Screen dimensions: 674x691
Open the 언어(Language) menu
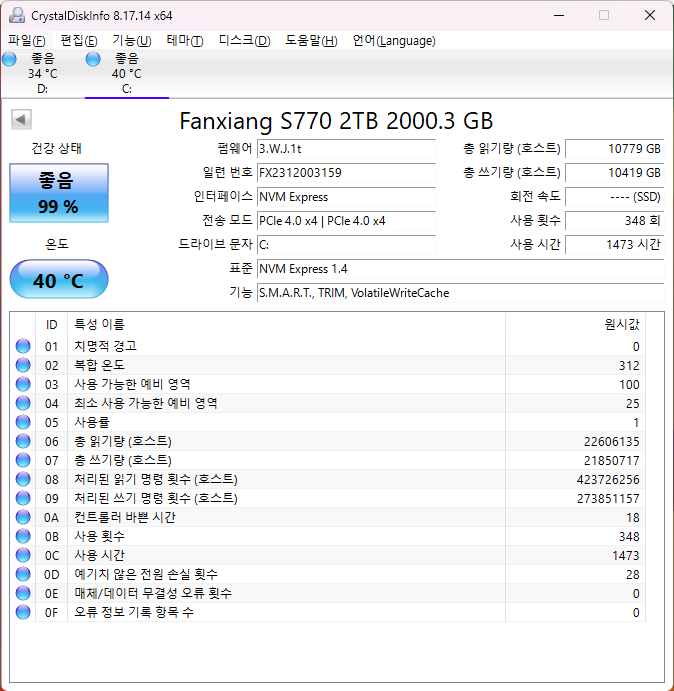coord(394,41)
